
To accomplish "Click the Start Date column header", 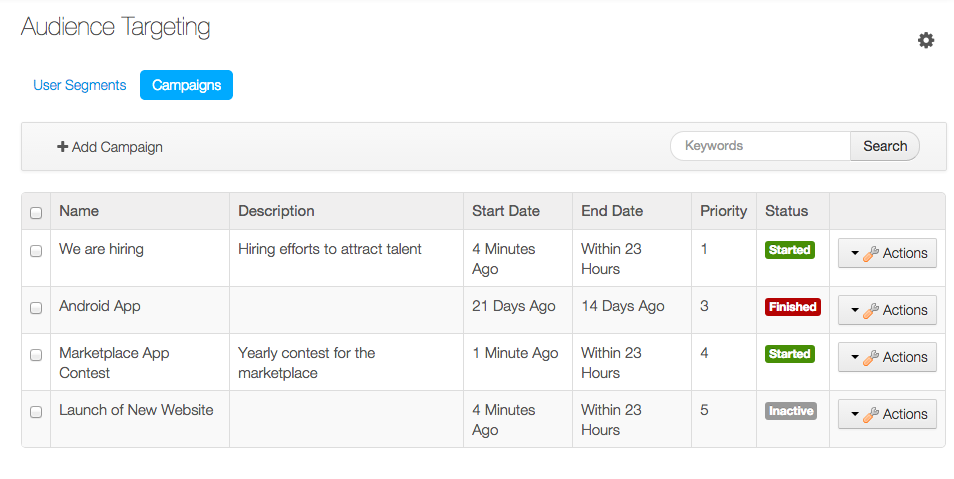I will (x=506, y=211).
